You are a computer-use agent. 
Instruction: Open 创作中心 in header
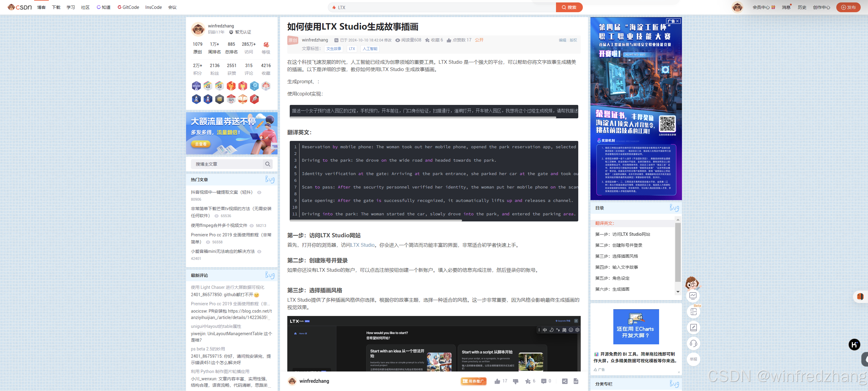coord(821,7)
